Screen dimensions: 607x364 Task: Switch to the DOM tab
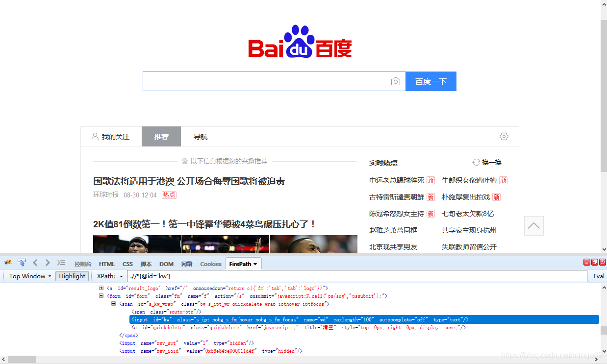point(167,264)
